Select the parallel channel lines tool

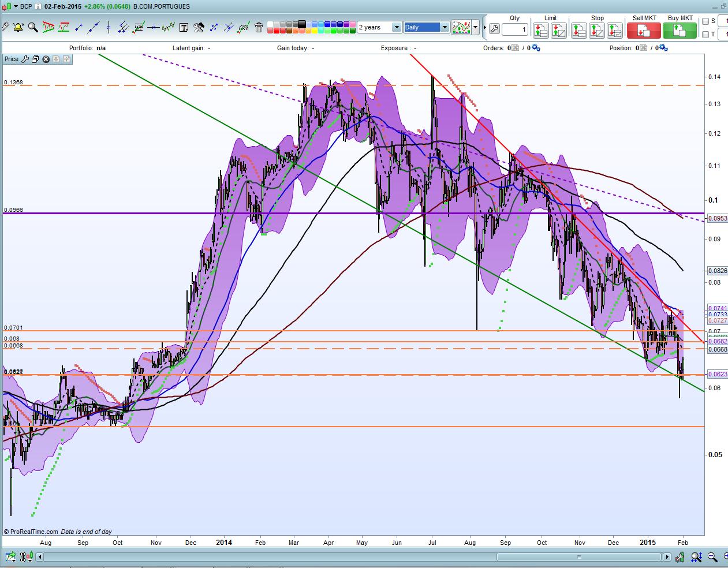[124, 27]
